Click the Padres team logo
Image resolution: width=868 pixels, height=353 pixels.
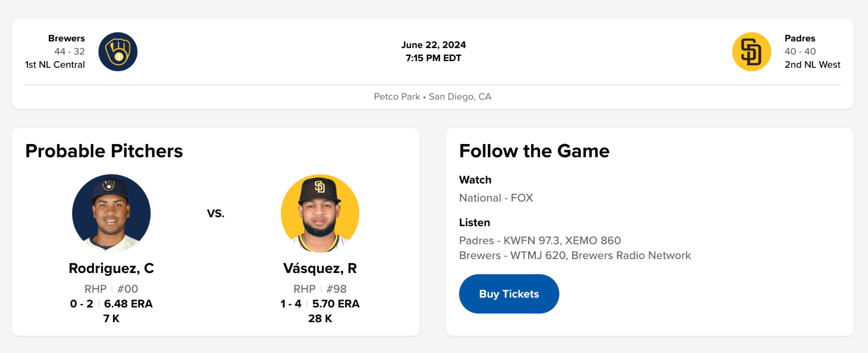tap(751, 52)
